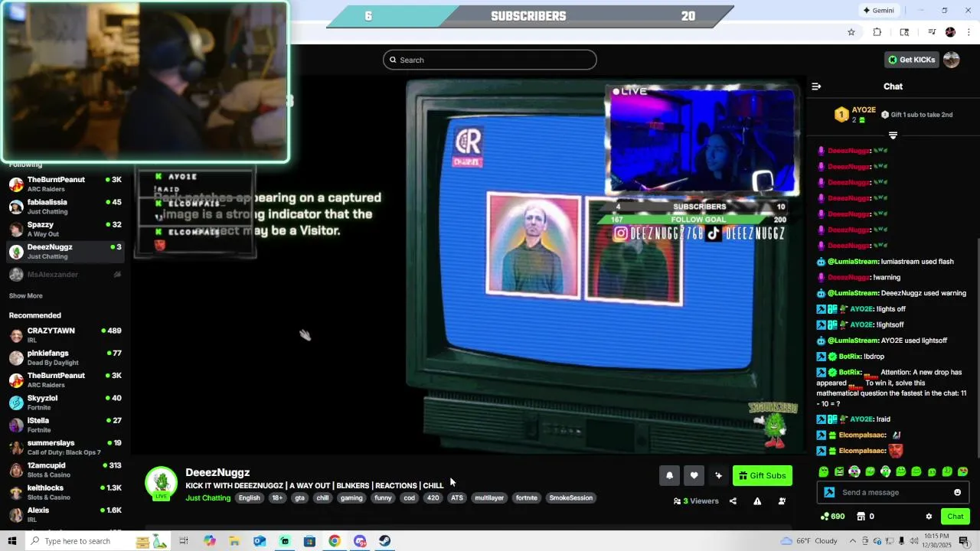Expand Show More in Following list

click(x=25, y=295)
